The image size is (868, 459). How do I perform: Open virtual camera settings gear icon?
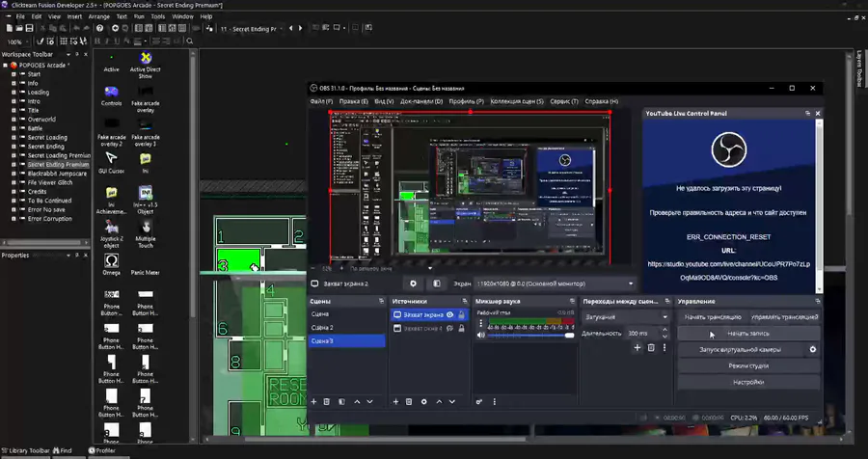813,349
